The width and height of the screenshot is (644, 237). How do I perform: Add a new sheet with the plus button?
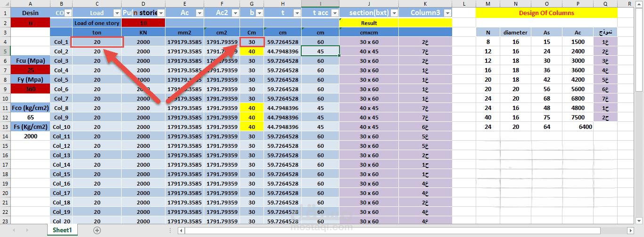tap(97, 230)
